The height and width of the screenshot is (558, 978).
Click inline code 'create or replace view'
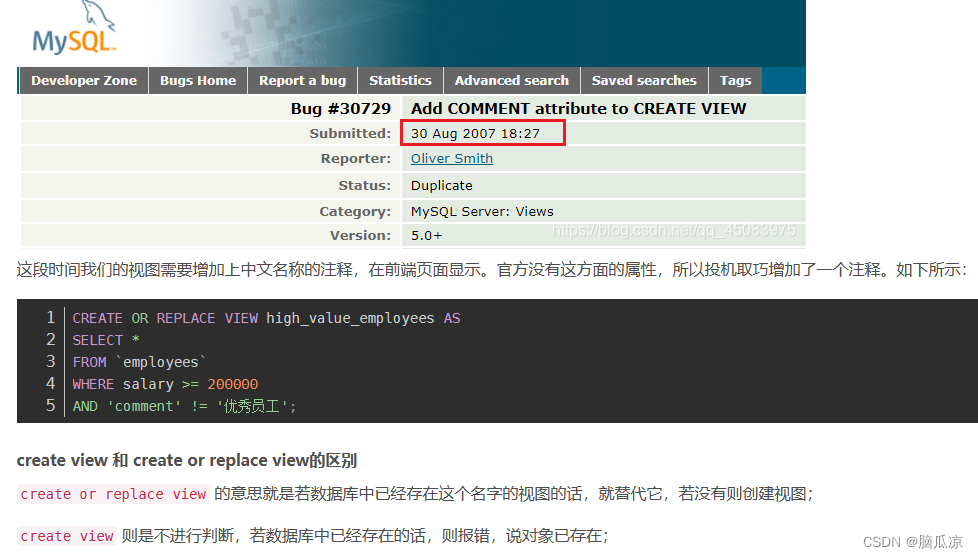[113, 494]
